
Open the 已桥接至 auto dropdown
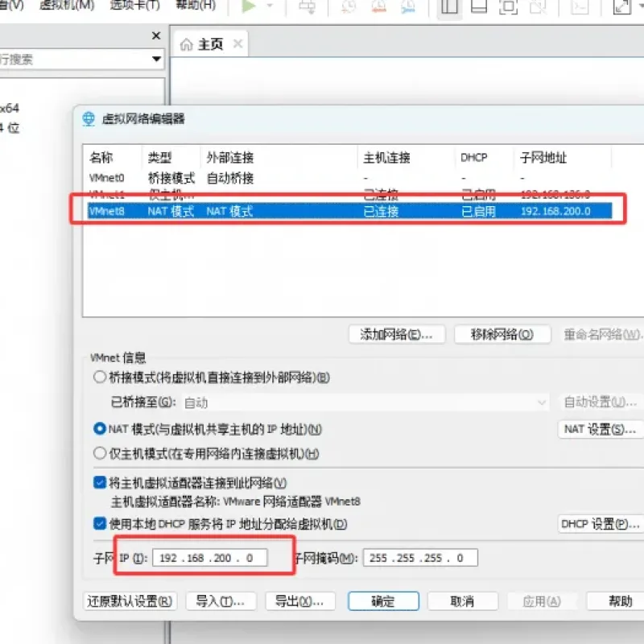(365, 402)
